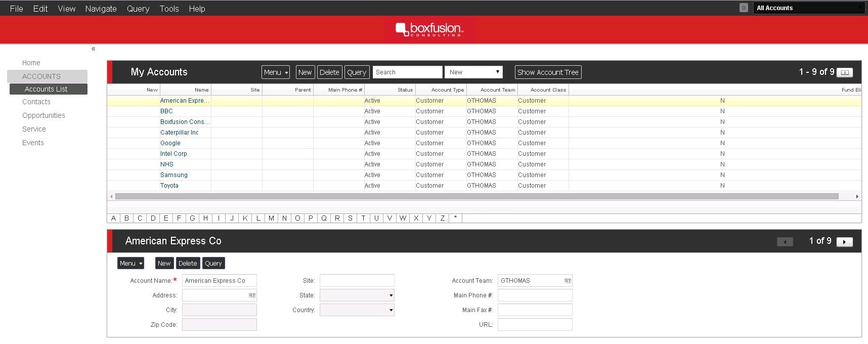This screenshot has width=868, height=344.
Task: Open Opportunities in sidebar
Action: (x=44, y=115)
